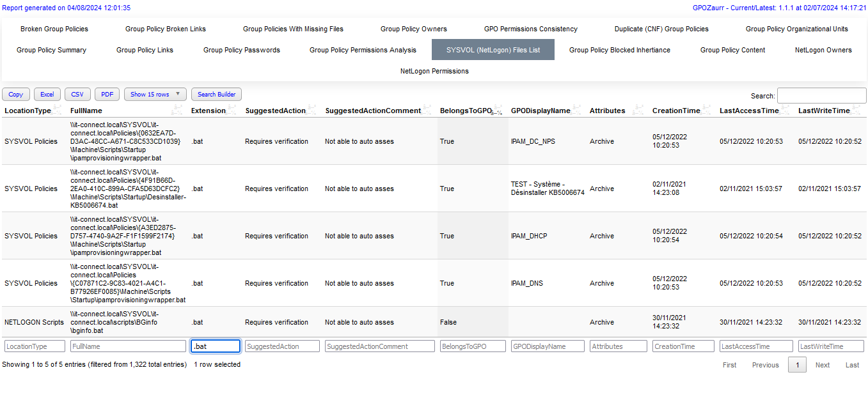This screenshot has width=868, height=409.
Task: Click the Search Builder button
Action: 216,94
